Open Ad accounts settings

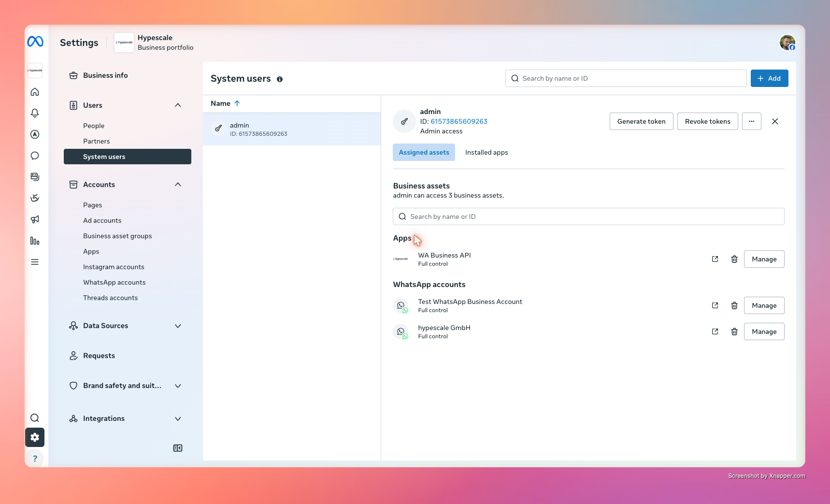(102, 220)
